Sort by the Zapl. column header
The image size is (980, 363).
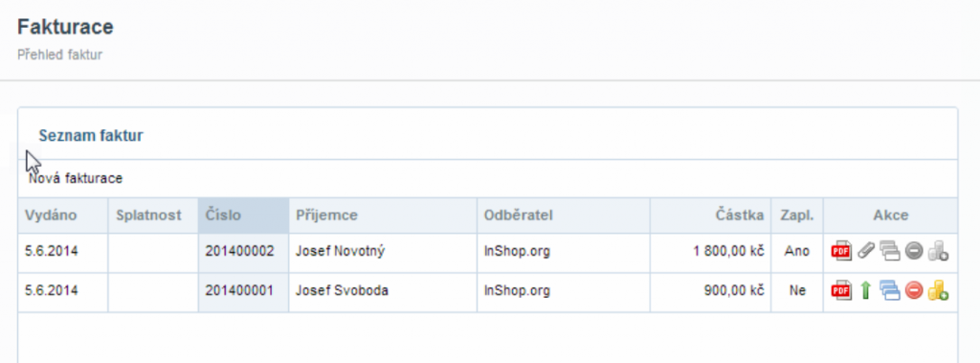point(797,216)
